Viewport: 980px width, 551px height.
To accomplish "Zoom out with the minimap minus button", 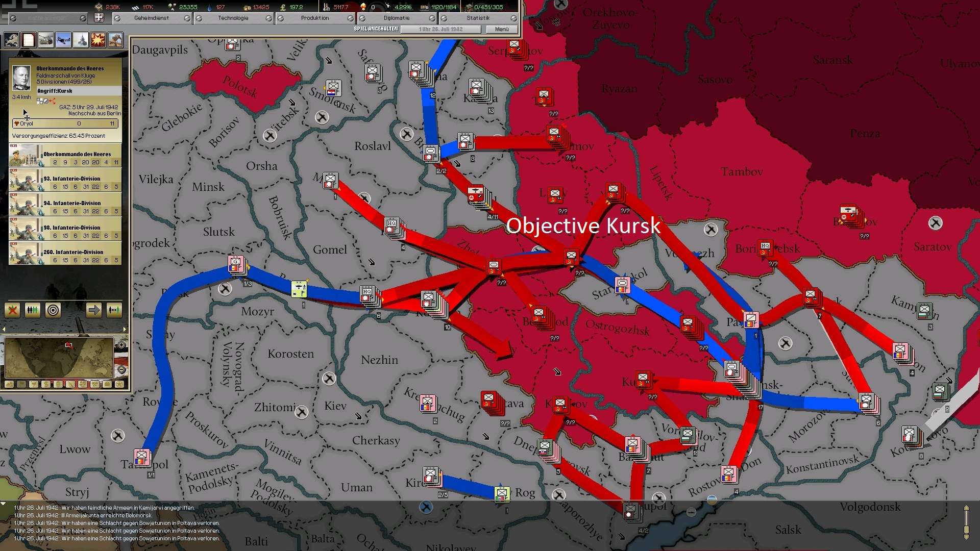I will pos(121,369).
